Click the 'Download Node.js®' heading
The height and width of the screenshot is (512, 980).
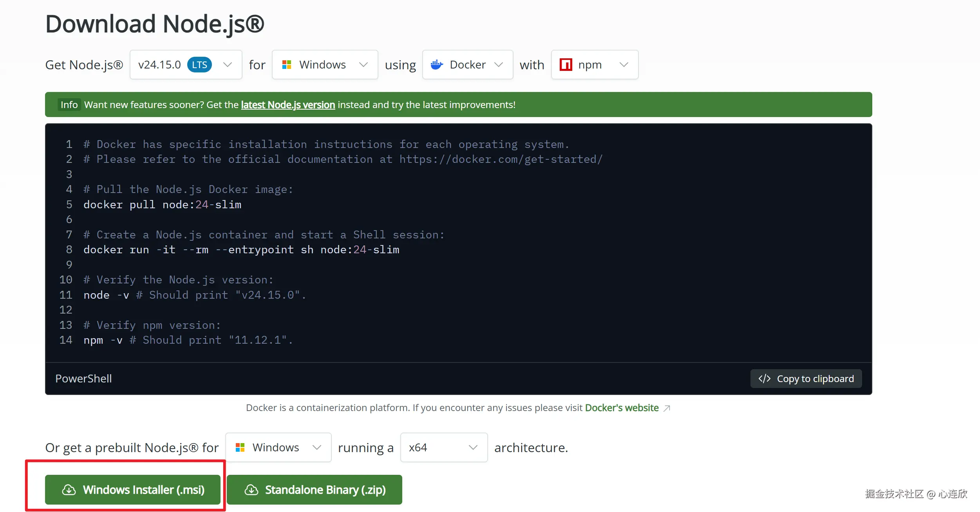click(x=155, y=23)
